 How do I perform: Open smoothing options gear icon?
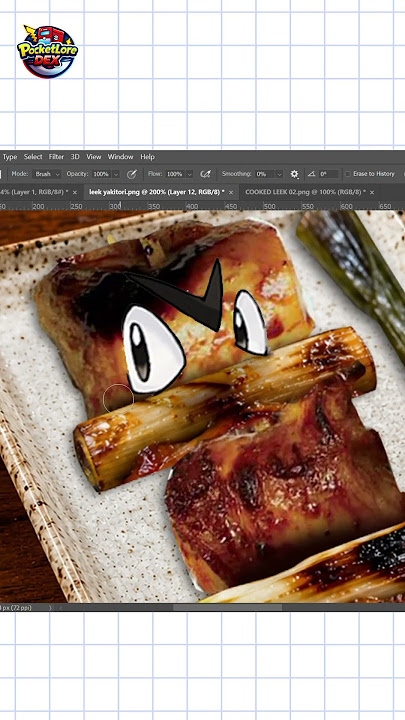(x=294, y=174)
